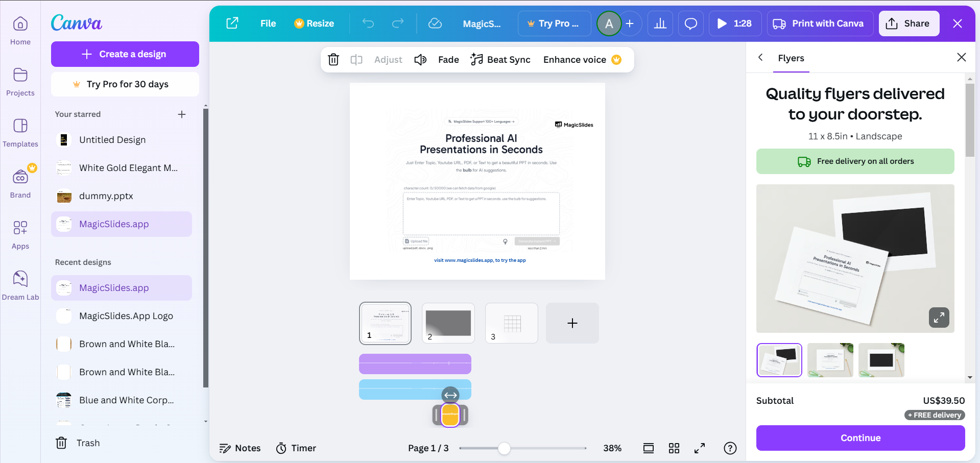Select the first flyer mockup thumbnail

point(779,360)
